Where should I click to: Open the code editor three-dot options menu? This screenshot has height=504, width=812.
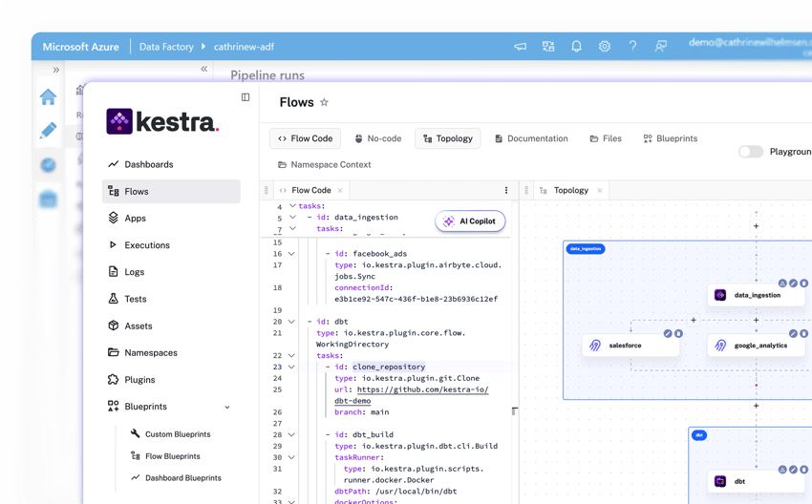tap(506, 190)
